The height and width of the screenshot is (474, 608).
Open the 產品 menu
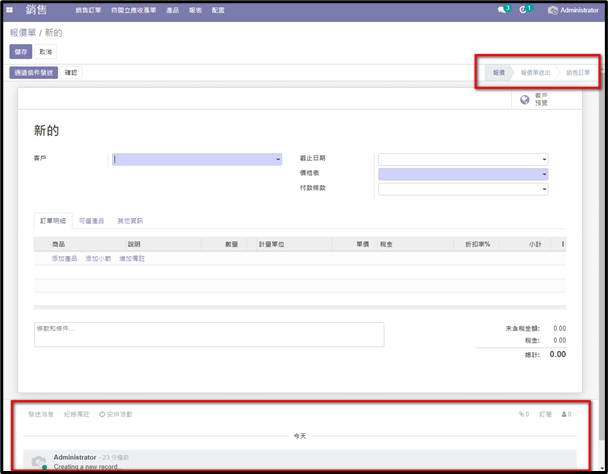pos(173,10)
